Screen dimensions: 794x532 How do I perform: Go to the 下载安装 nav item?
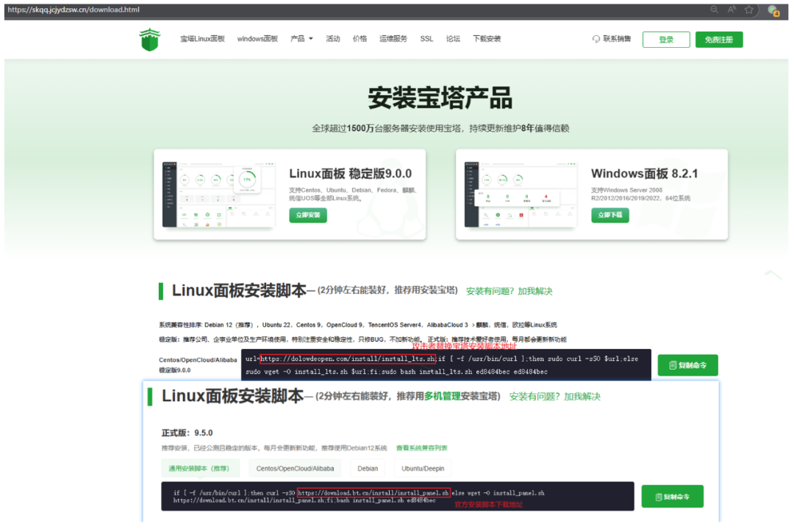[487, 39]
